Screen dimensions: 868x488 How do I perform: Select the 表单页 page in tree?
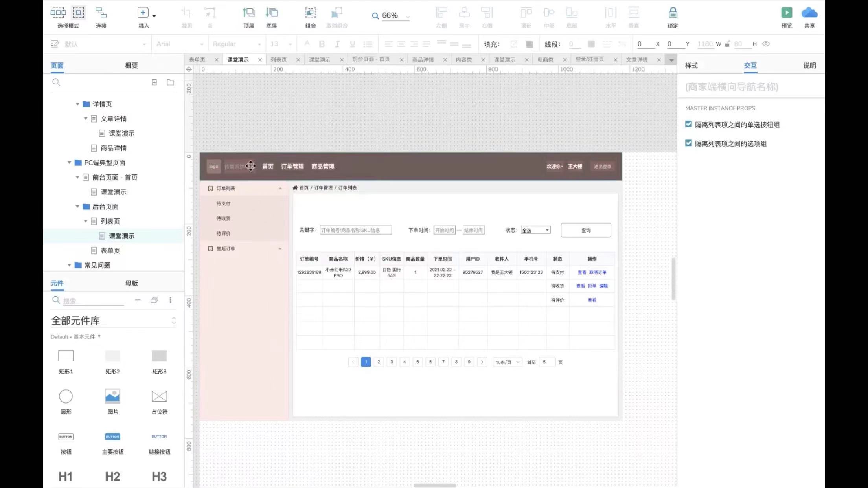110,251
